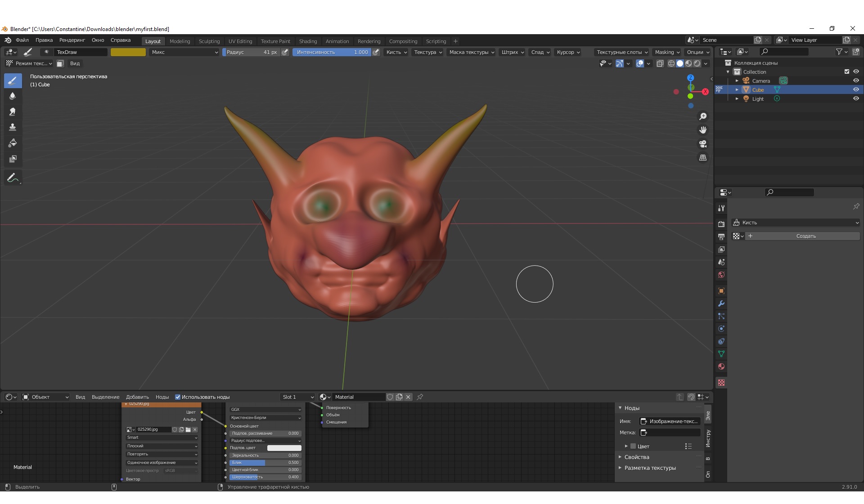Click the TexDraw brush name field

81,52
